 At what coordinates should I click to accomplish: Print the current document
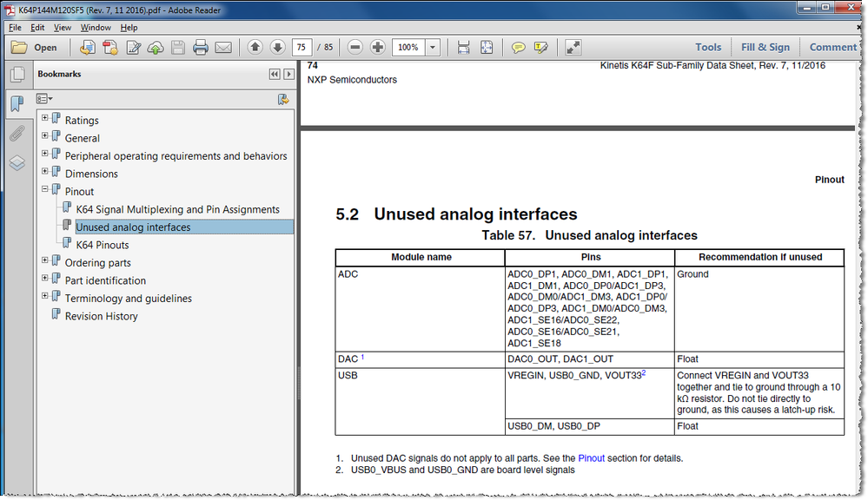199,47
